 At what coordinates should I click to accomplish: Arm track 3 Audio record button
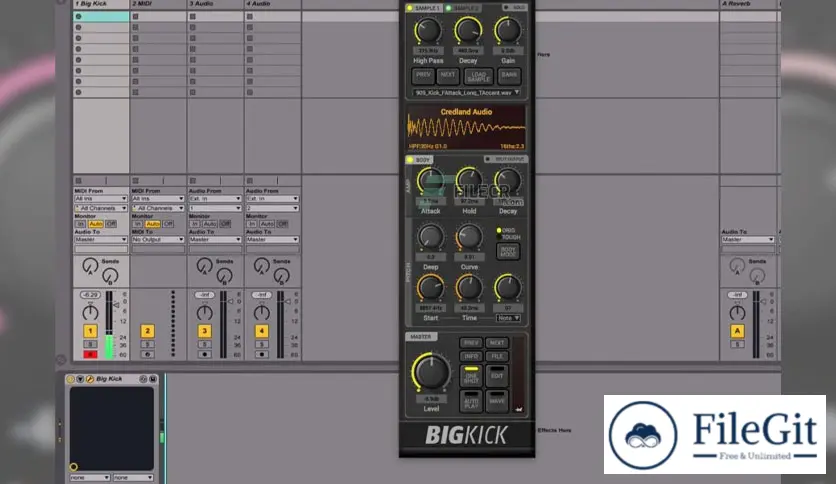[x=205, y=354]
